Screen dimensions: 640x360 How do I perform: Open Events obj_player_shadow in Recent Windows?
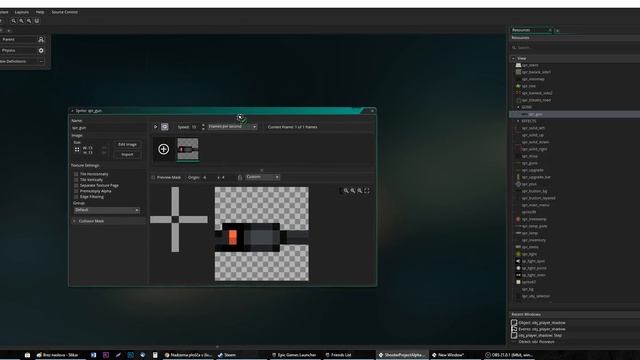coord(542,329)
